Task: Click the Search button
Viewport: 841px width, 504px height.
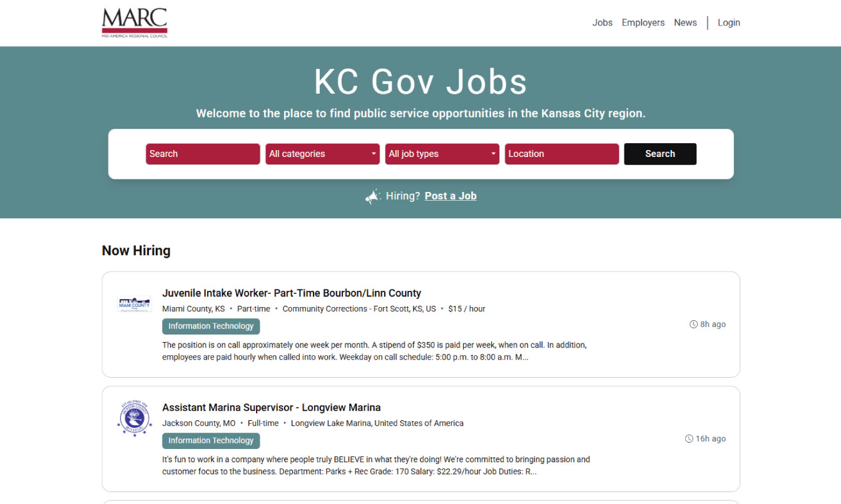Action: tap(660, 153)
